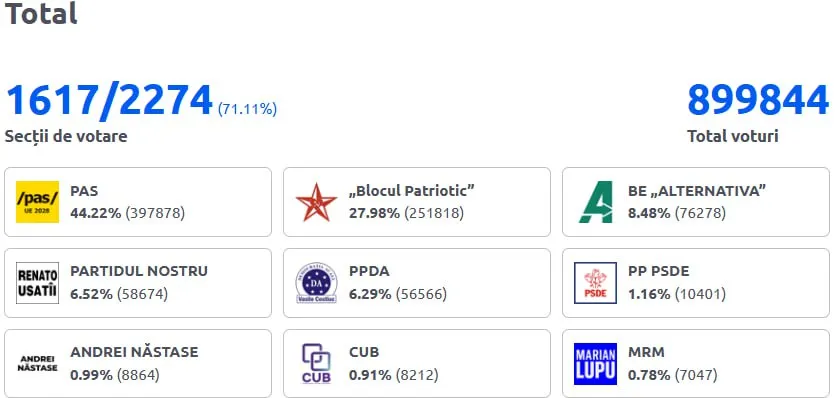Open the PP PSDE 1.16% card
Screen dimensions: 837x398
click(x=696, y=283)
